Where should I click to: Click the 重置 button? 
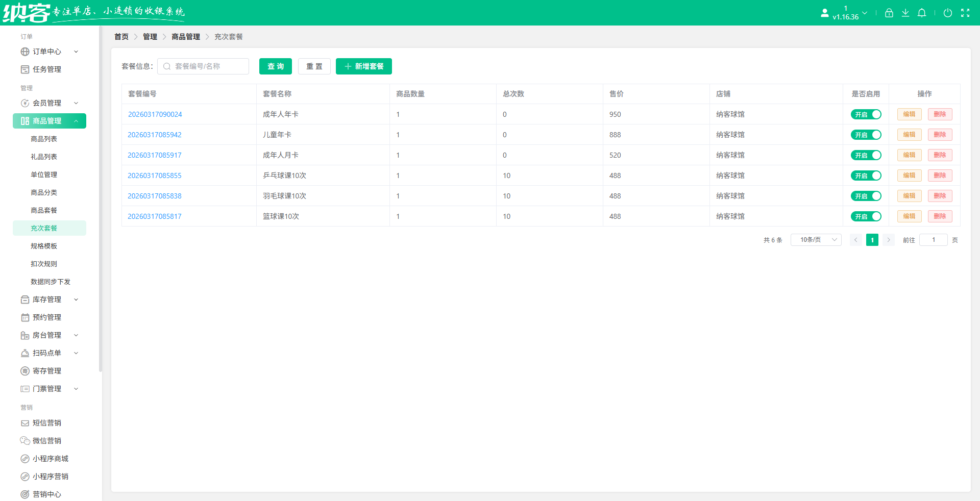(x=314, y=66)
